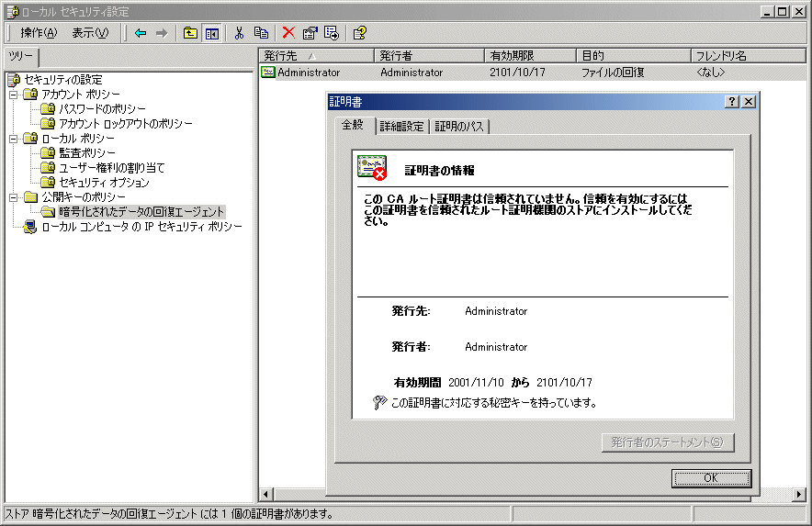Viewport: 812px width, 526px height.
Task: Click the OK button
Action: tap(711, 478)
